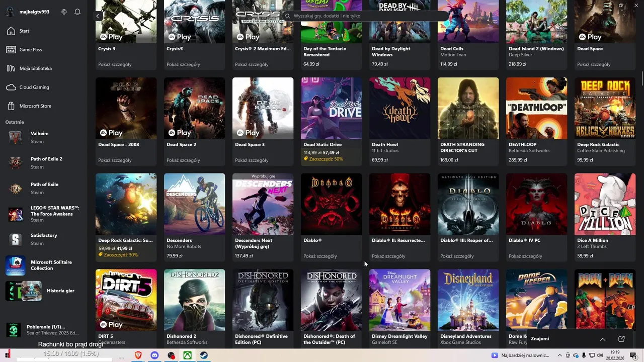Viewport: 644px width, 362px height.
Task: Click Pokaż szczegóły under Dead Space 2
Action: click(x=183, y=160)
